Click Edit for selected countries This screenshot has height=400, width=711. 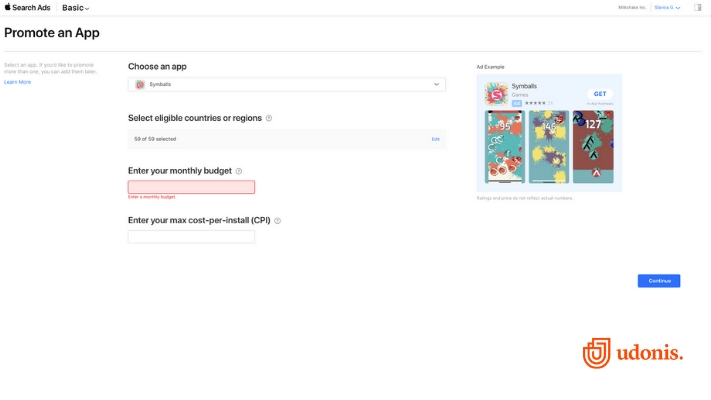click(x=435, y=139)
